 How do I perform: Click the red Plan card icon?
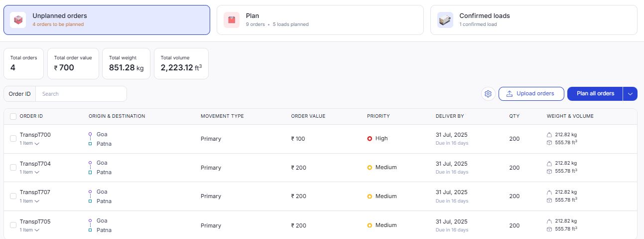coord(232,20)
